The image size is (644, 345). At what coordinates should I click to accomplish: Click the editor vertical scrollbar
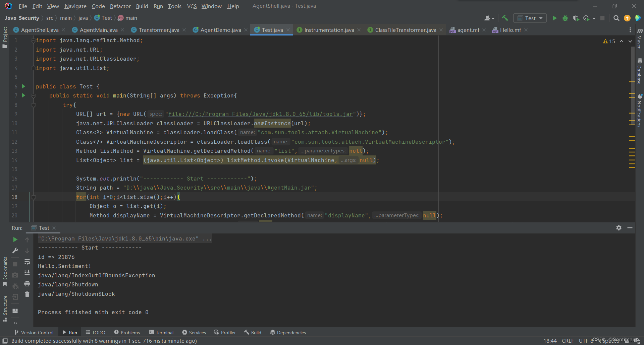tap(633, 127)
